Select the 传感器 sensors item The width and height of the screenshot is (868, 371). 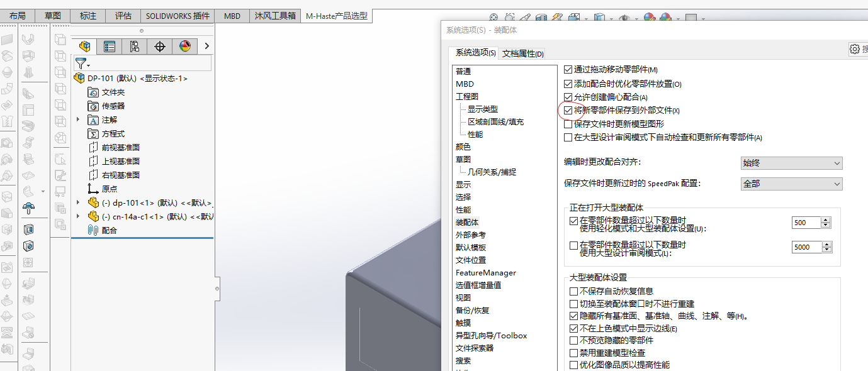(106, 106)
